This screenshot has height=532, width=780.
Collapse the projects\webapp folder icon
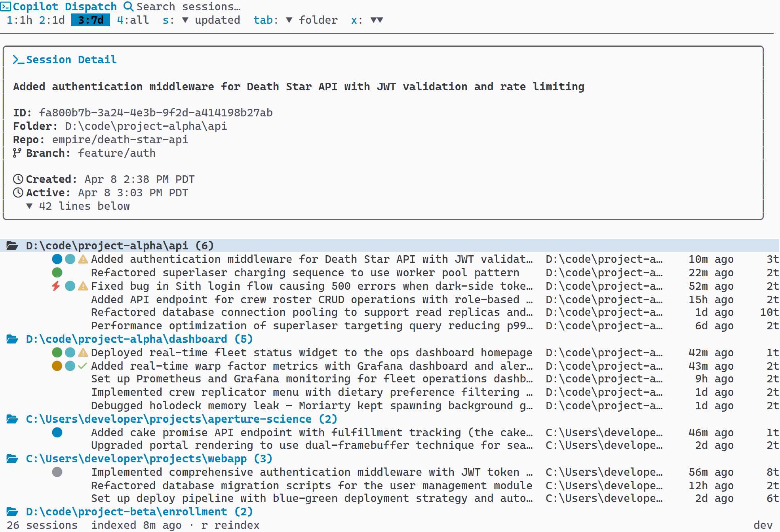12,459
